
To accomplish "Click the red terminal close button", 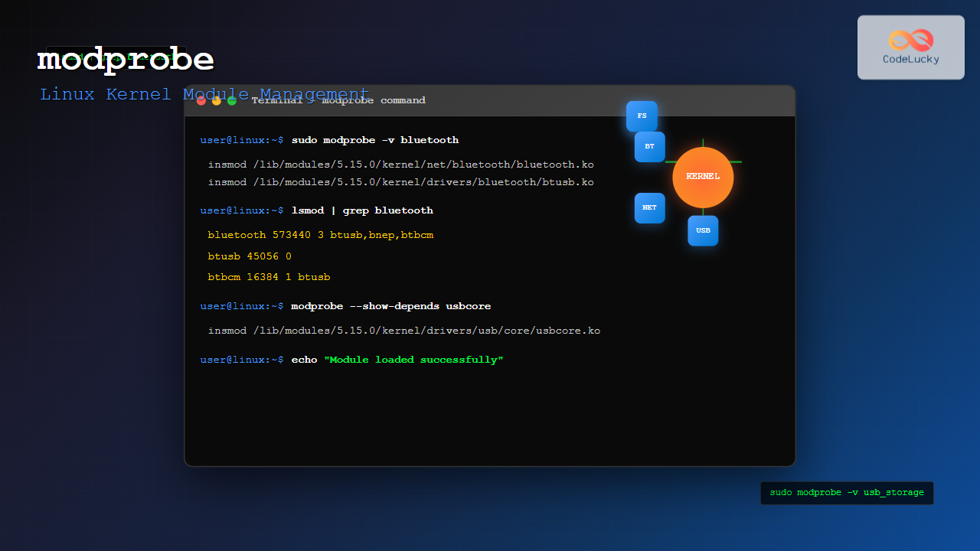I will (201, 101).
